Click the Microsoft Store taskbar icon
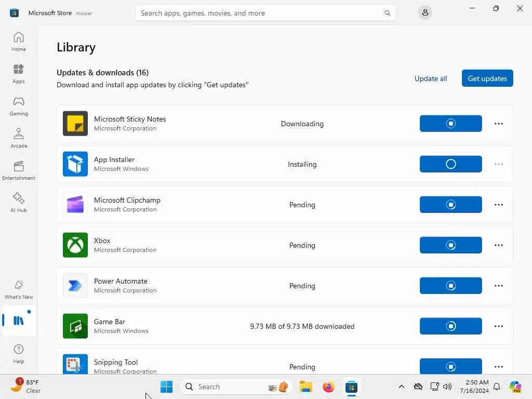The height and width of the screenshot is (399, 532). (x=352, y=387)
